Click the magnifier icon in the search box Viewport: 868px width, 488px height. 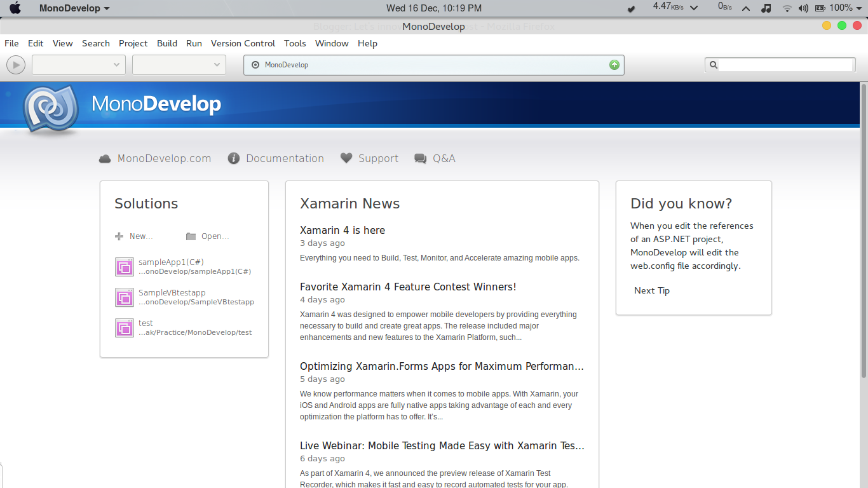(x=714, y=65)
